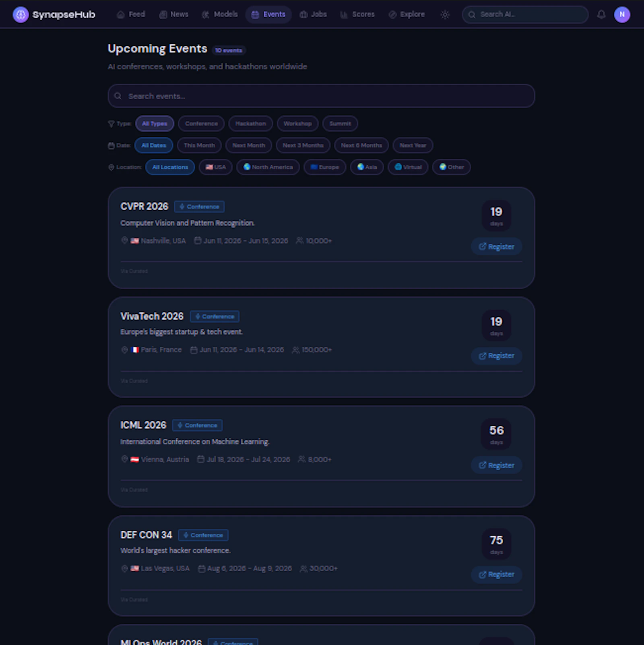Filter location to Other
The height and width of the screenshot is (645, 644).
(x=452, y=167)
